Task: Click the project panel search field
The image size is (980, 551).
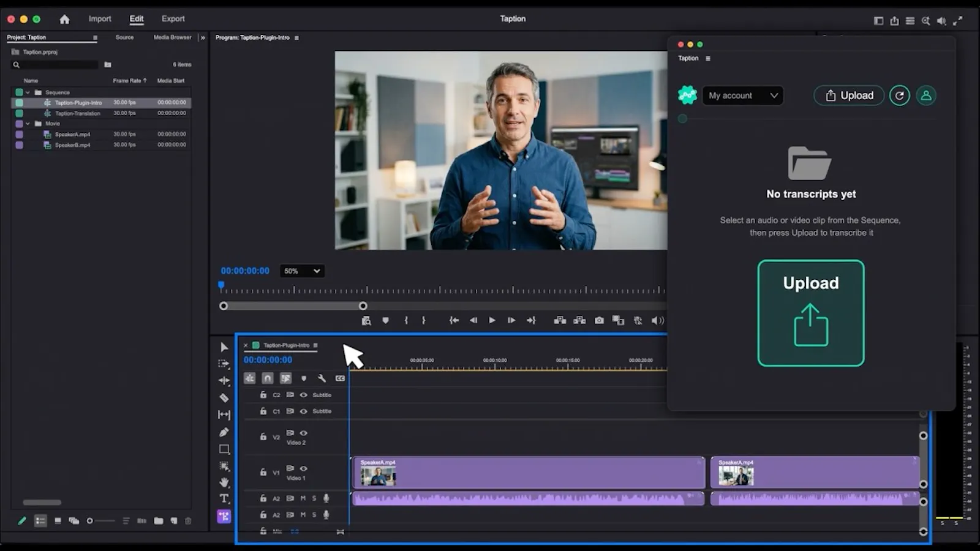Action: click(55, 64)
